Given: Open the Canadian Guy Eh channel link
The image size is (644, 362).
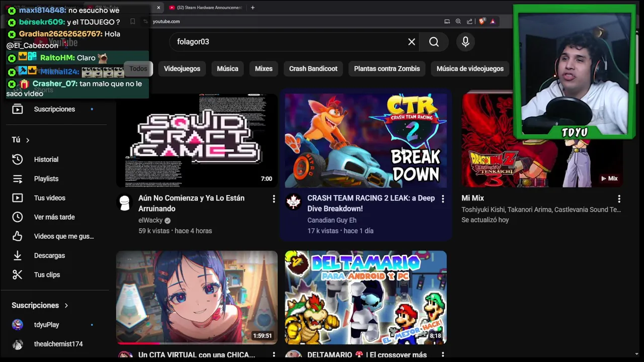Looking at the screenshot, I should point(332,220).
